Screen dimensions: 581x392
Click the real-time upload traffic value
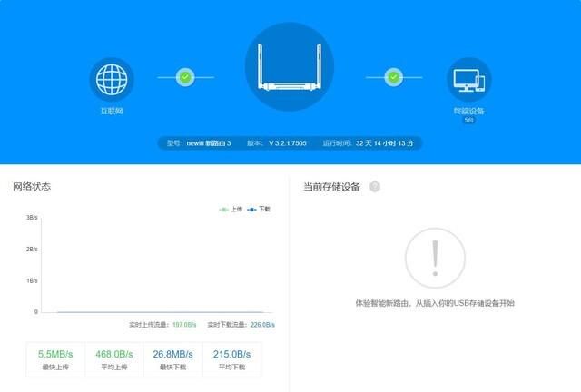pyautogui.click(x=184, y=325)
